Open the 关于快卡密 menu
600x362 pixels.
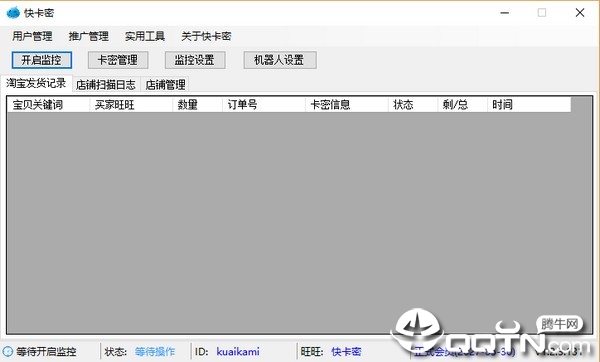(x=206, y=36)
